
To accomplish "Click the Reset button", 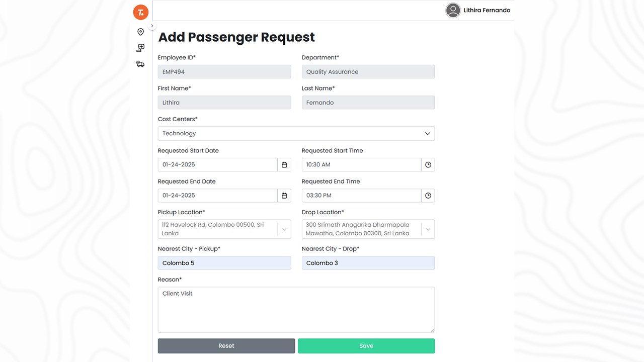I will (226, 346).
